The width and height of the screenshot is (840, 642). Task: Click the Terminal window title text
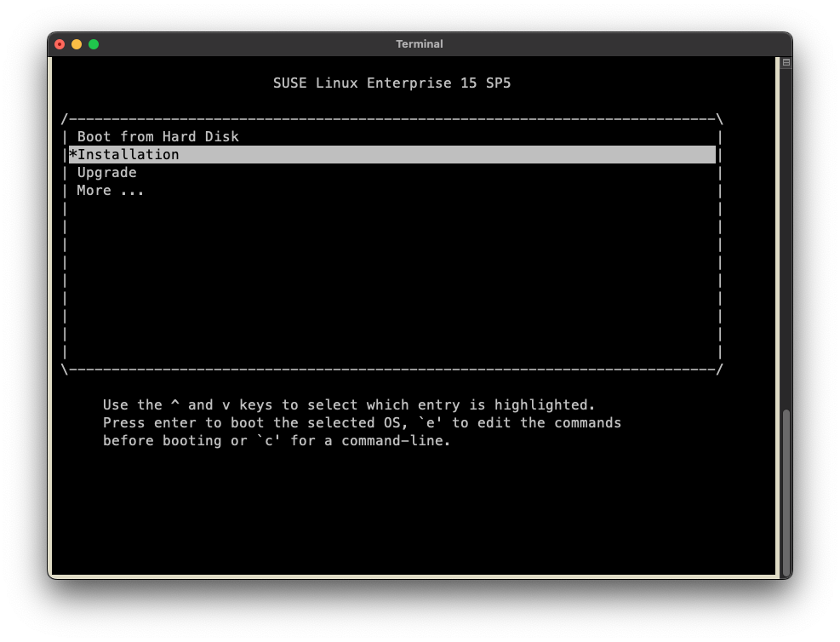click(420, 44)
